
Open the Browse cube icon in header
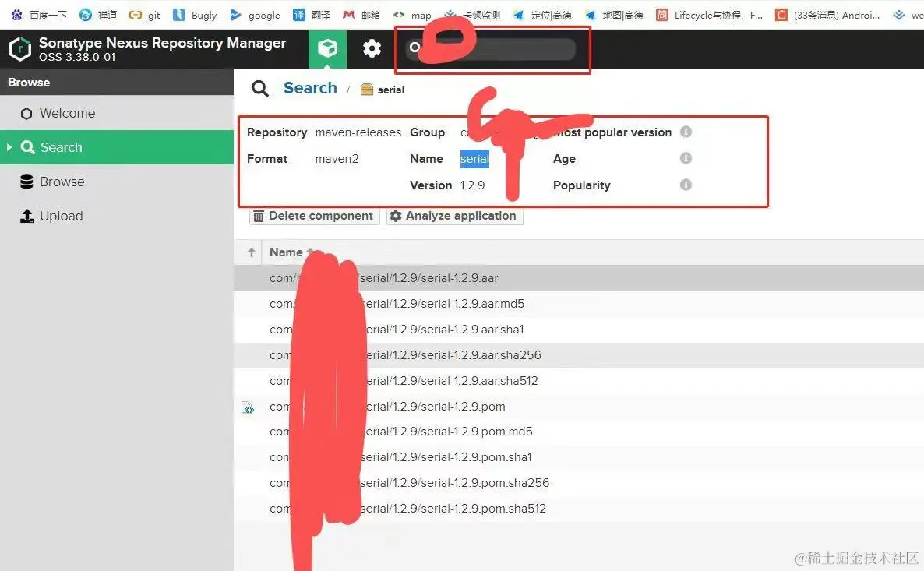click(327, 48)
